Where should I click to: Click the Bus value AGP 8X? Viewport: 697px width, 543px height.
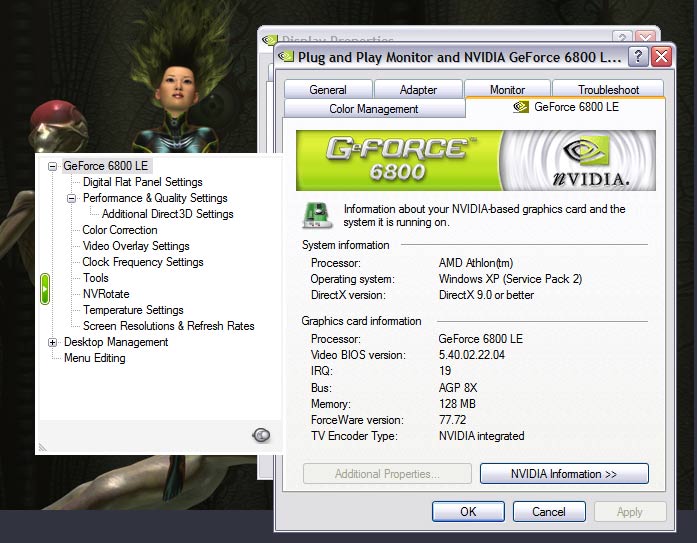(458, 387)
